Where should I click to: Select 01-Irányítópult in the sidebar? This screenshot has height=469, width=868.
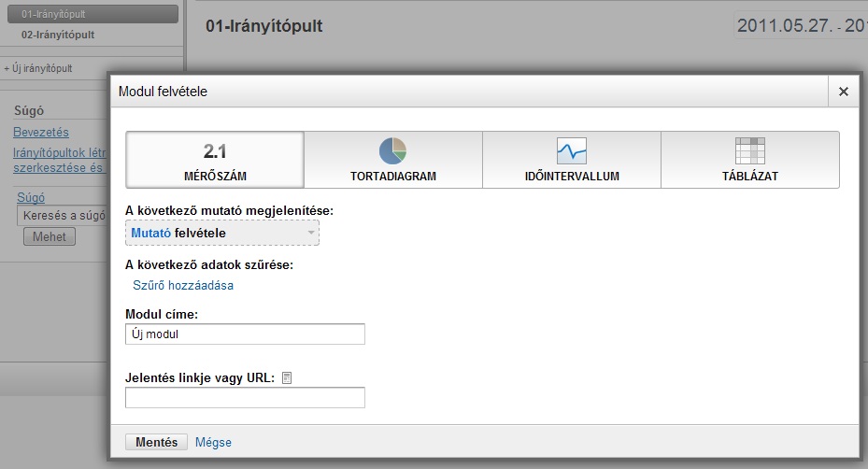coord(93,14)
